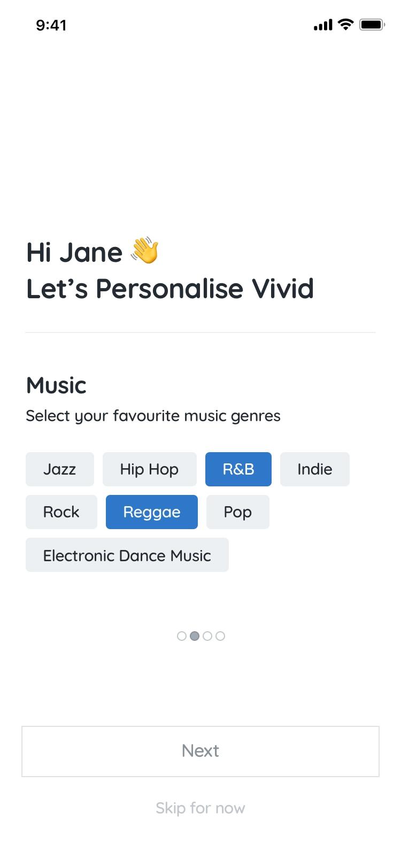401x868 pixels.
Task: Deselect the R&B genre chip
Action: coord(238,469)
